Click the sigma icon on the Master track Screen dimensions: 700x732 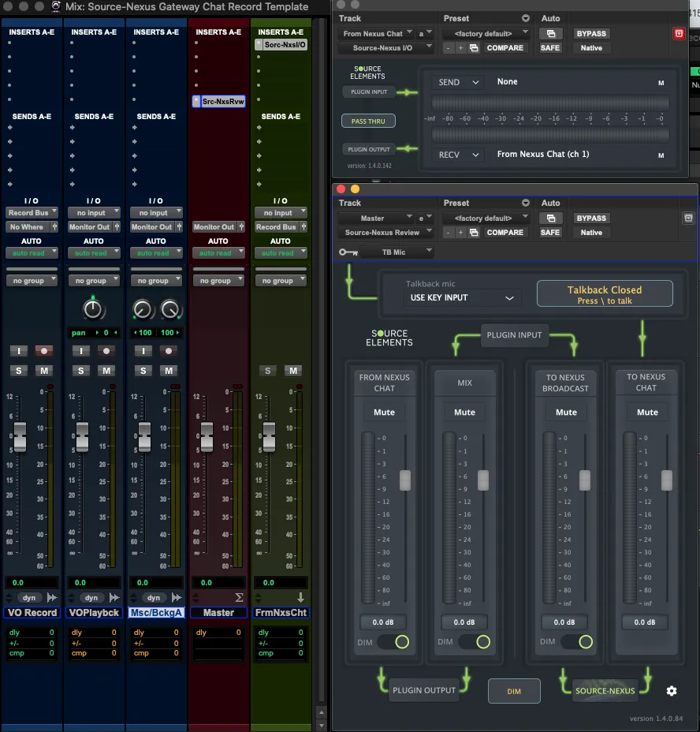pos(239,598)
